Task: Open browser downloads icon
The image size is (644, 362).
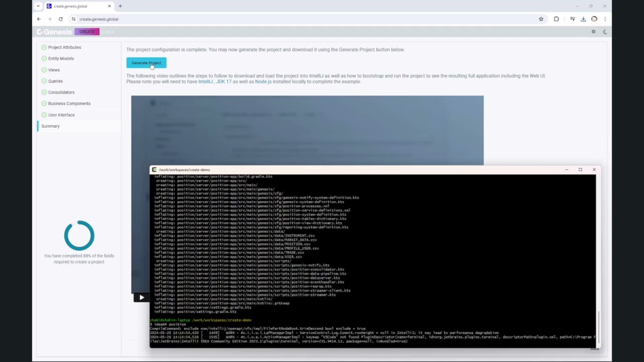Action: coord(583,19)
